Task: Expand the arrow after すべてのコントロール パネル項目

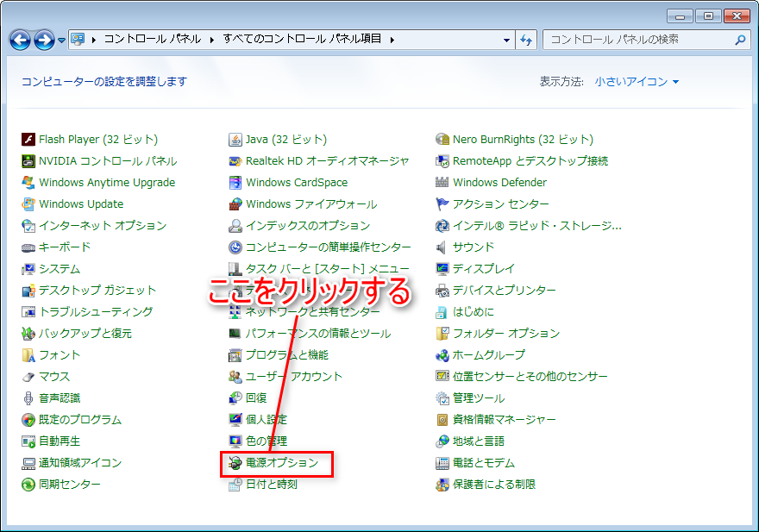Action: [x=392, y=40]
